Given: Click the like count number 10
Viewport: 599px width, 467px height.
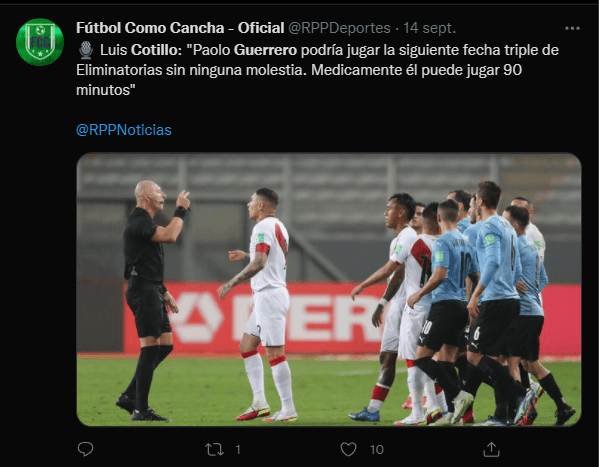Looking at the screenshot, I should click(x=376, y=449).
